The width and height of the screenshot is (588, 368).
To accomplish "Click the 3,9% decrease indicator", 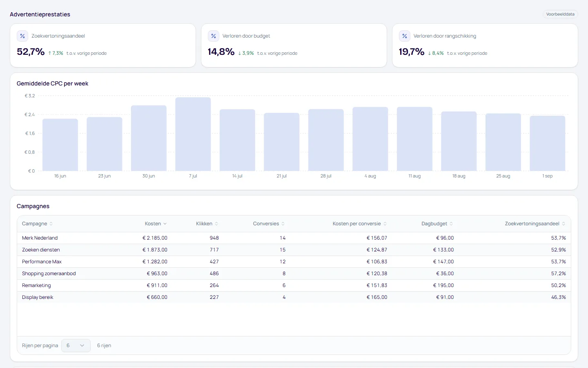I will click(246, 53).
